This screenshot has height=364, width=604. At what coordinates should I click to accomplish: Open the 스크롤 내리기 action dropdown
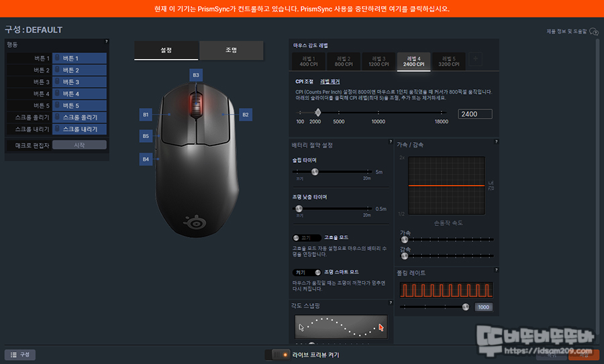pyautogui.click(x=79, y=129)
